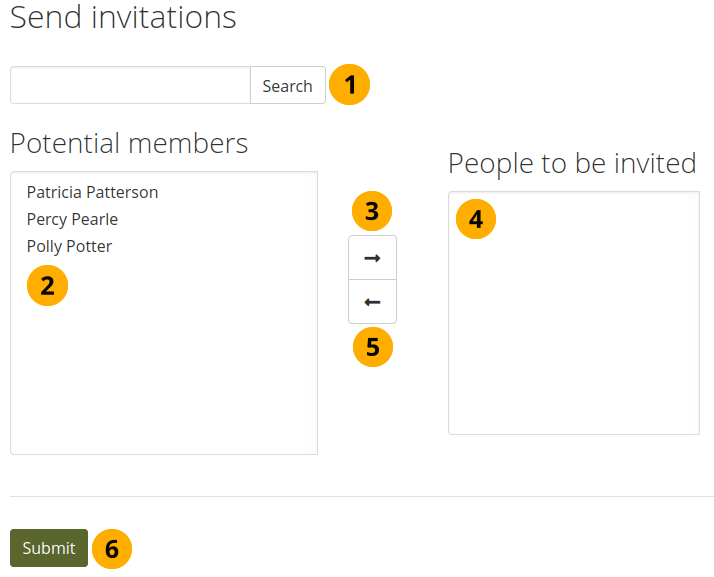Click the orange callout badge number 5
Screen dimensions: 714x577
point(373,347)
